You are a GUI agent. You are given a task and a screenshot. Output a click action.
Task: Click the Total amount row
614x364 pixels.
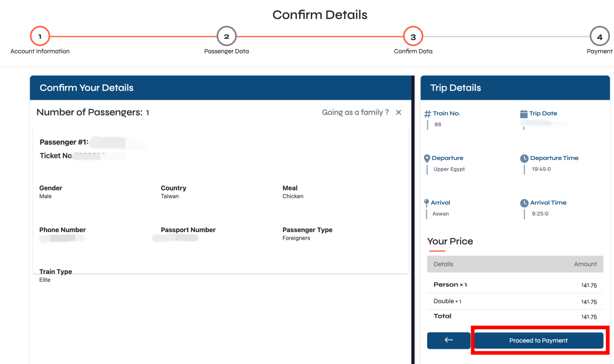515,316
